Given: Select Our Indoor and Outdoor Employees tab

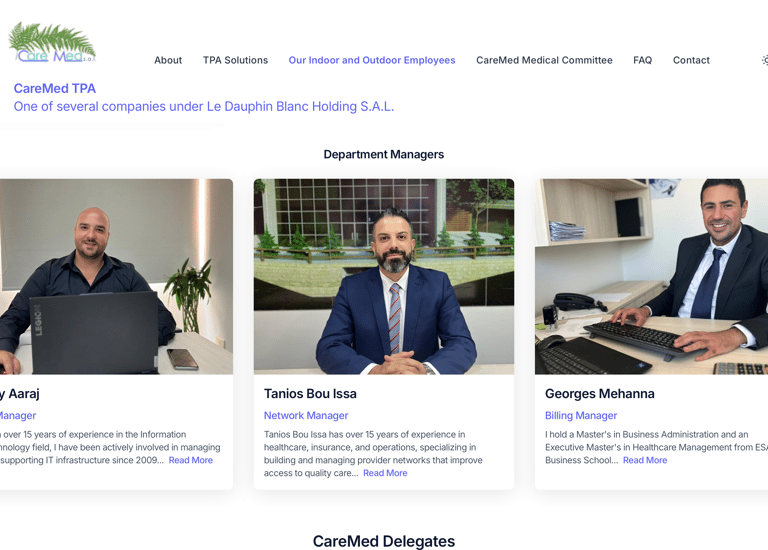Looking at the screenshot, I should tap(372, 60).
